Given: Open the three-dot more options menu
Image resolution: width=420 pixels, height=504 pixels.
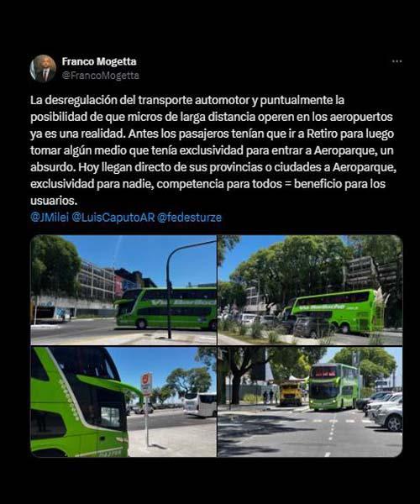Looking at the screenshot, I should [397, 61].
